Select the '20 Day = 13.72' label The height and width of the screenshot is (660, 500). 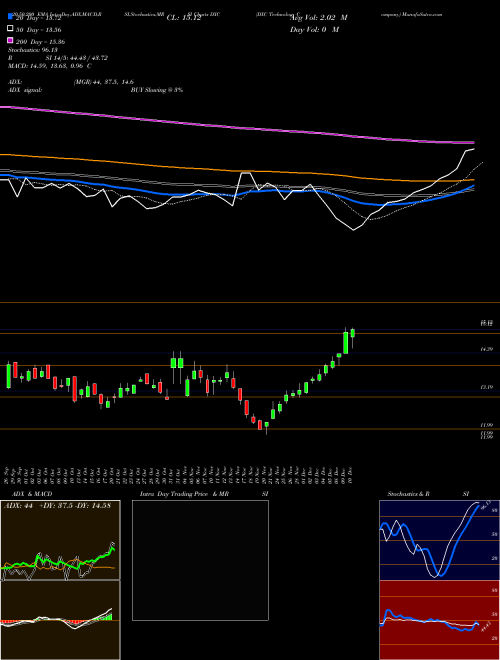click(x=38, y=18)
